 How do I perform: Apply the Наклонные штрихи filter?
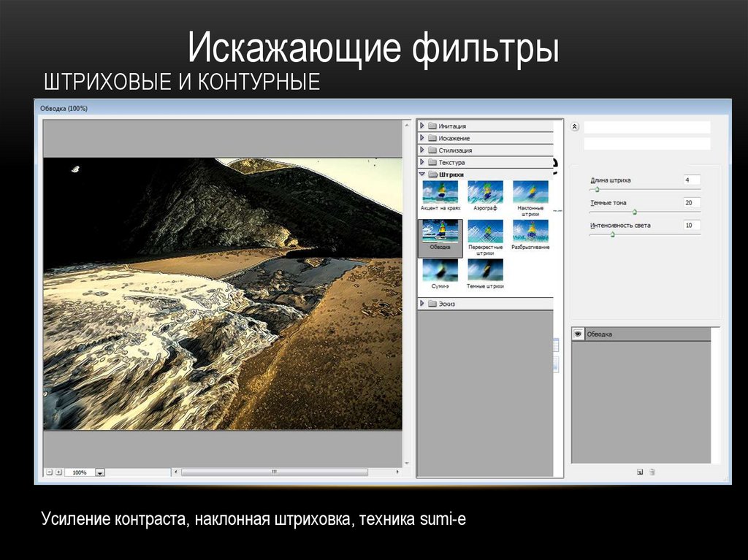pyautogui.click(x=530, y=193)
